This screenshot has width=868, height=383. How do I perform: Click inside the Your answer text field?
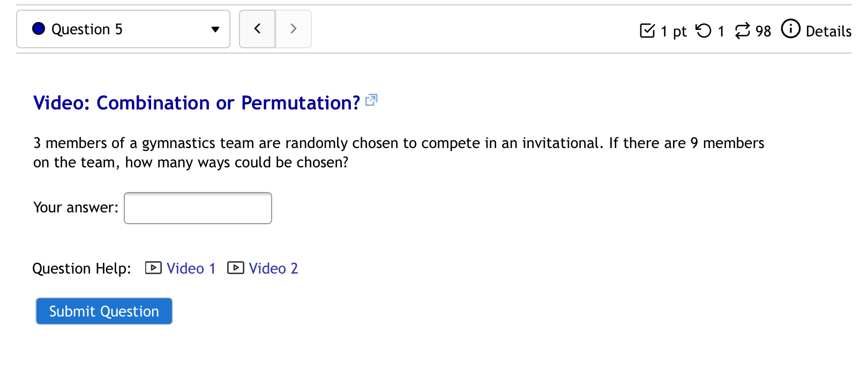point(198,208)
